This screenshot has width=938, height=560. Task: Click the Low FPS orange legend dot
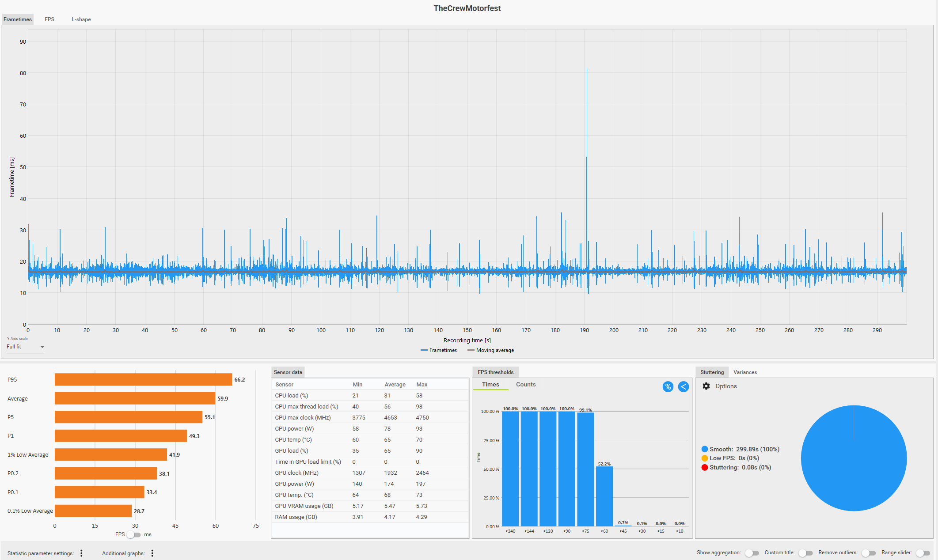pos(704,458)
